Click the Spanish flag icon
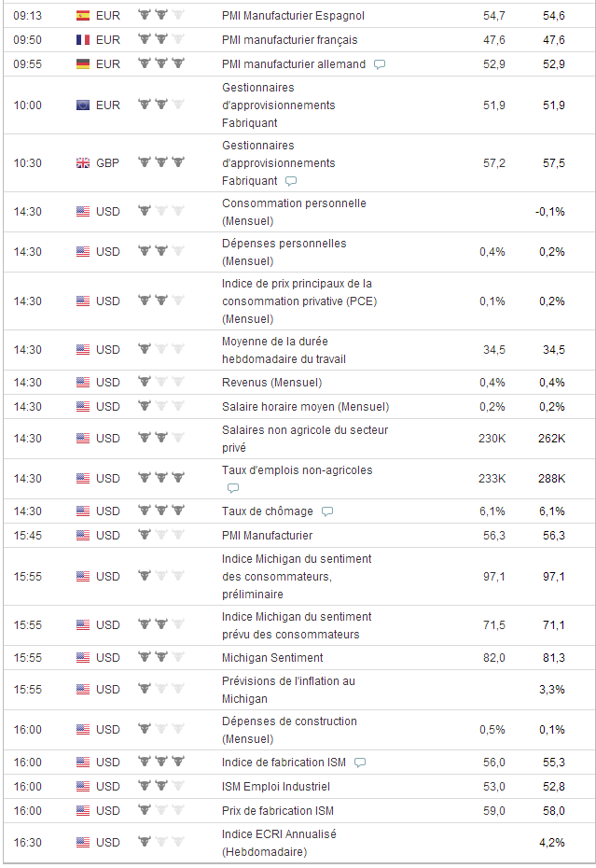Screen dimensions: 596x868 coord(83,16)
